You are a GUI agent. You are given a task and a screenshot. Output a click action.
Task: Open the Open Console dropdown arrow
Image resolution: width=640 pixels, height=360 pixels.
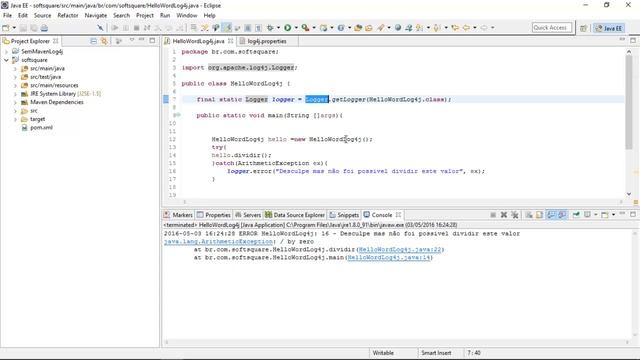click(x=613, y=215)
